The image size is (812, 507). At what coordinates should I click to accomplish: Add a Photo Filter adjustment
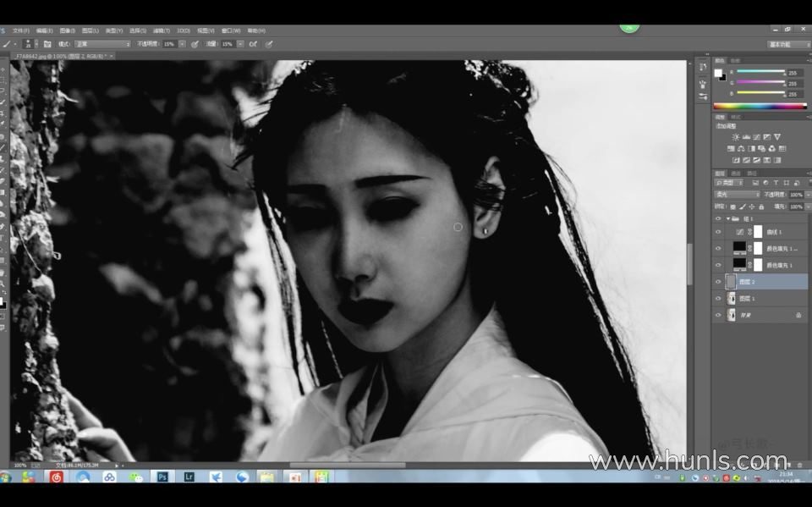point(762,148)
